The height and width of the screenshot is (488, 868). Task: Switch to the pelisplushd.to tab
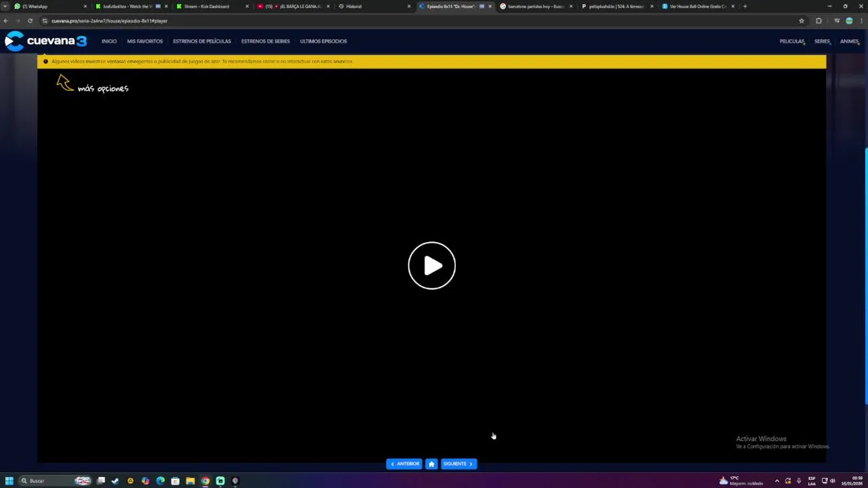coord(616,6)
